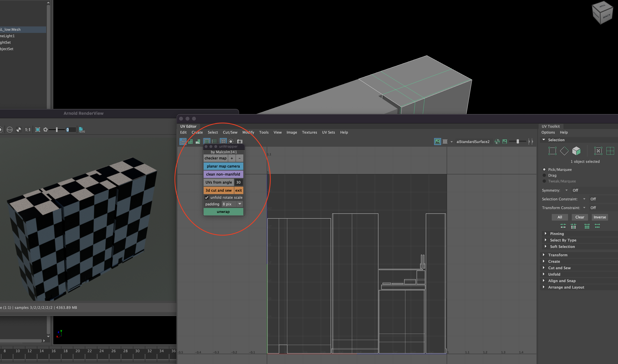Image resolution: width=618 pixels, height=364 pixels.
Task: Uncheck unfold rotate scale checkbox
Action: [207, 197]
